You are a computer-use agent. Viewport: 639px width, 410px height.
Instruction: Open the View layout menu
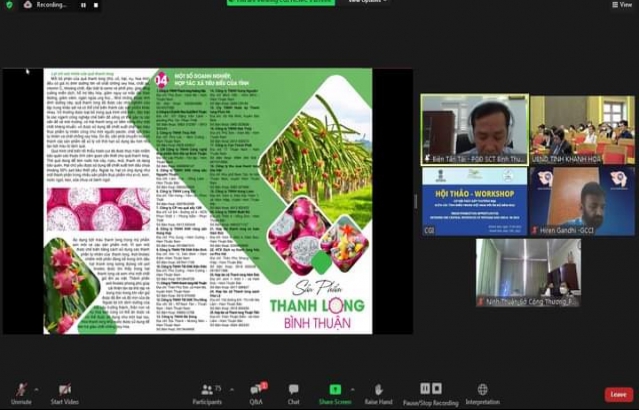pos(621,5)
